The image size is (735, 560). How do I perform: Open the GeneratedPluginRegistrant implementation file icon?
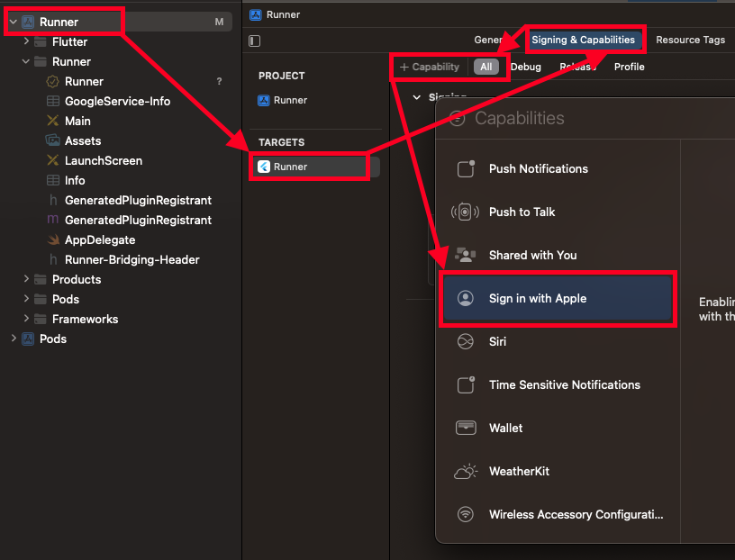pos(53,220)
